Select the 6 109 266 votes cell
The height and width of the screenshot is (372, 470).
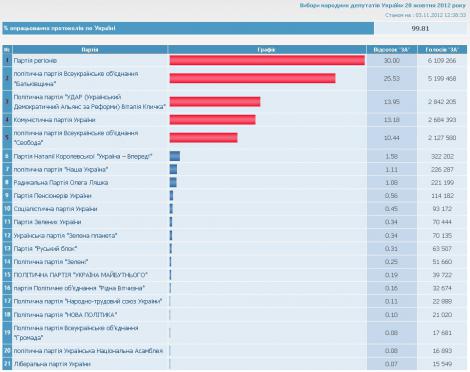coord(442,61)
